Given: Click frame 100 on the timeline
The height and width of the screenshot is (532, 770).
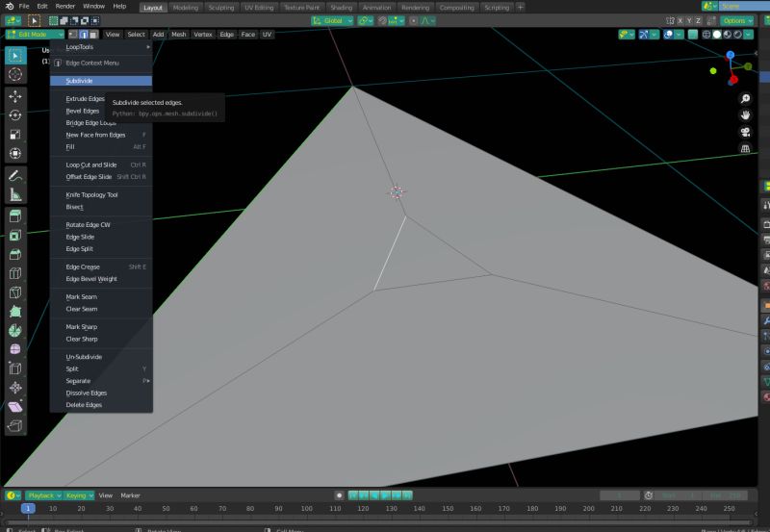Looking at the screenshot, I should tap(306, 509).
